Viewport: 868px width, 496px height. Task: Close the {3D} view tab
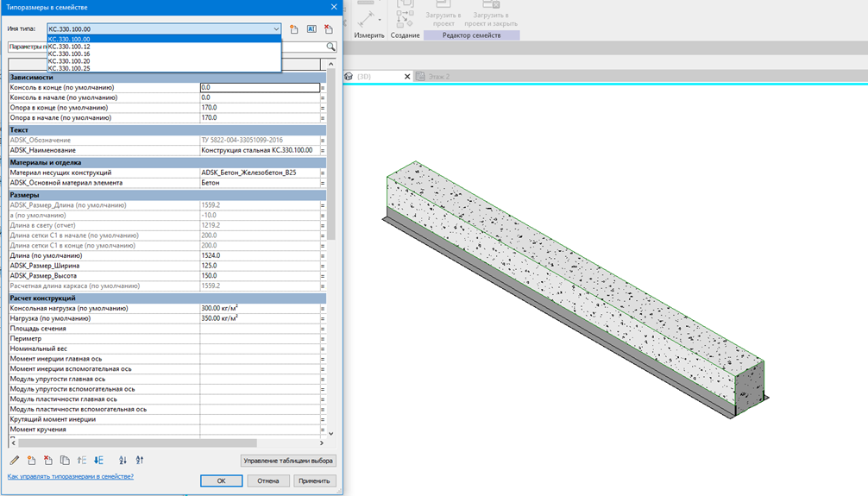pos(407,77)
